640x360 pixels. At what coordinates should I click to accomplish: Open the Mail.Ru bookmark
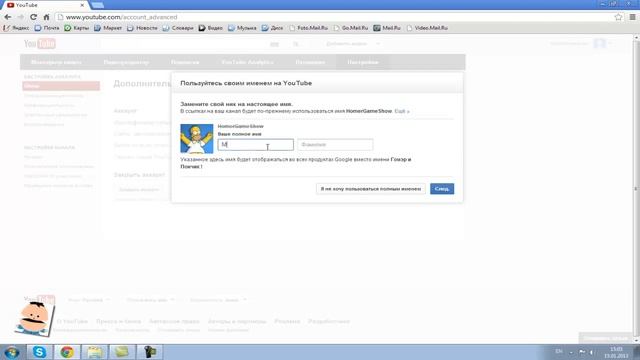387,28
